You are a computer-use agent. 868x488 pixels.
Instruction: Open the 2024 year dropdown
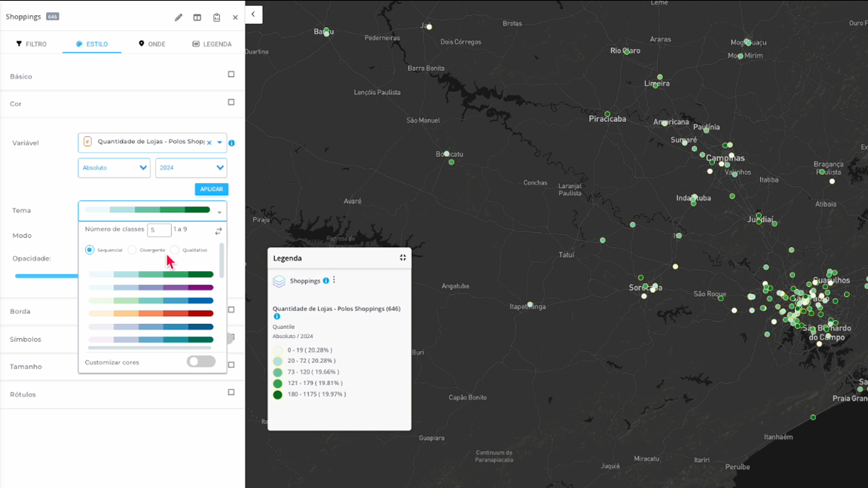pos(191,168)
